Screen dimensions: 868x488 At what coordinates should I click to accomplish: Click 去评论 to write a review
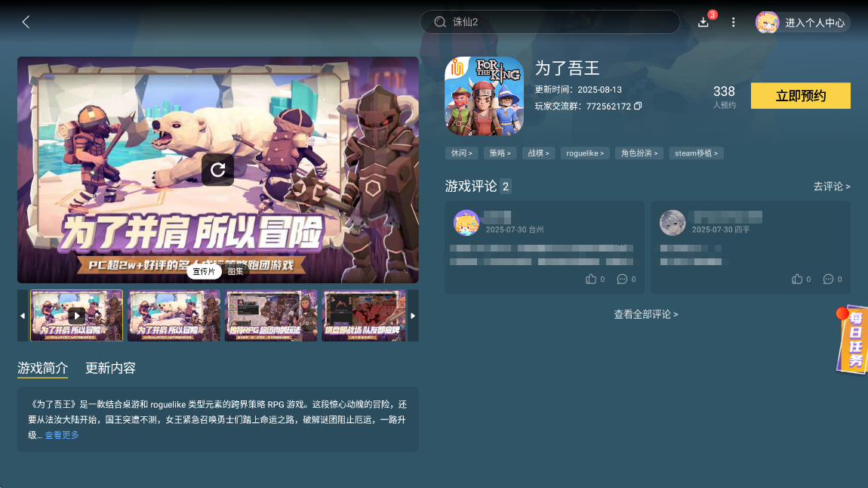(x=832, y=187)
